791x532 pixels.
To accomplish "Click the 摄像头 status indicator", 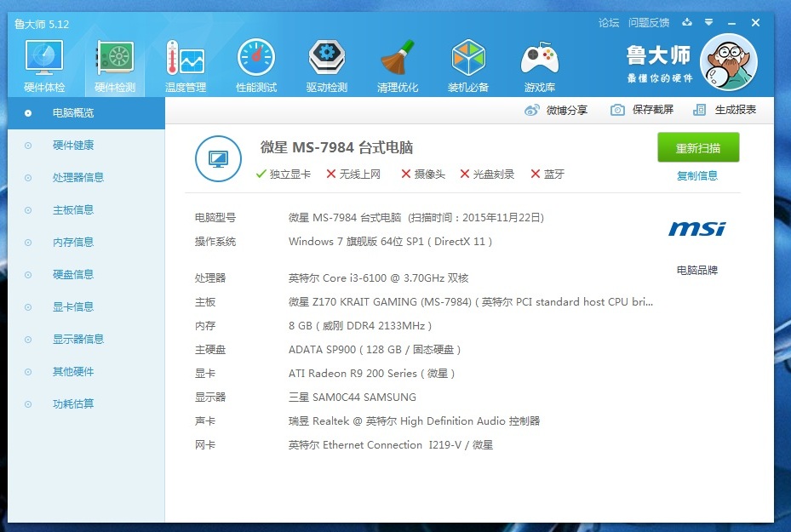I will (x=422, y=174).
